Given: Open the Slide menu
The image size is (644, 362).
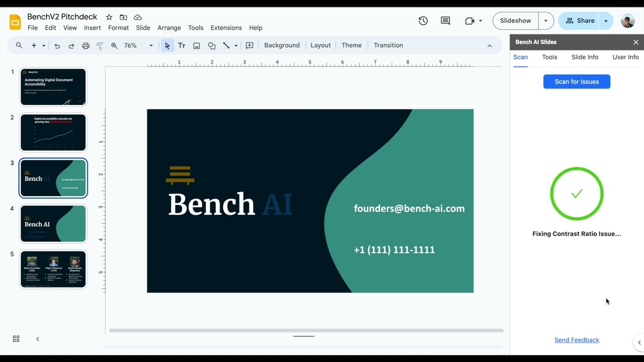Looking at the screenshot, I should [143, 28].
